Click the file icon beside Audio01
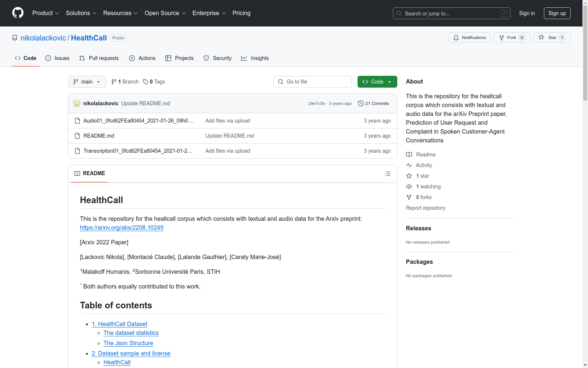The image size is (588, 368). click(77, 121)
